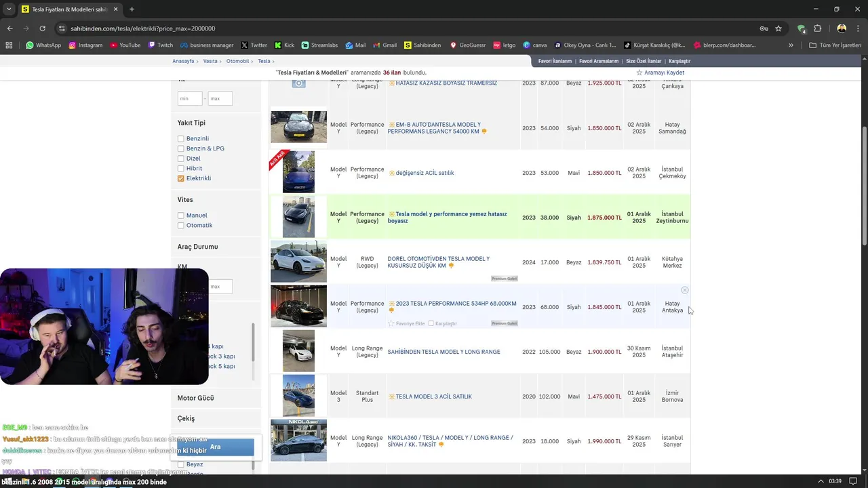Open the GeoGuessr bookmark
This screenshot has height=488, width=868.
[x=468, y=45]
